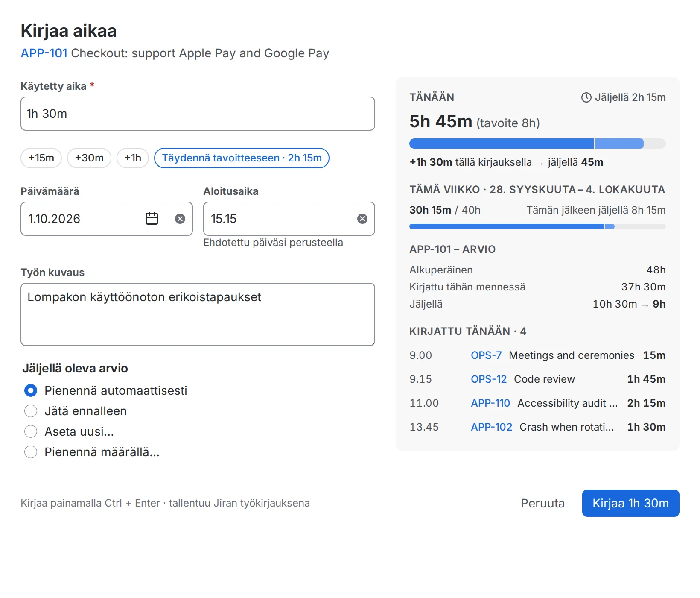Submit with Kirjaa 1h 30m button
Screen dimensions: 700x598
[x=631, y=503]
